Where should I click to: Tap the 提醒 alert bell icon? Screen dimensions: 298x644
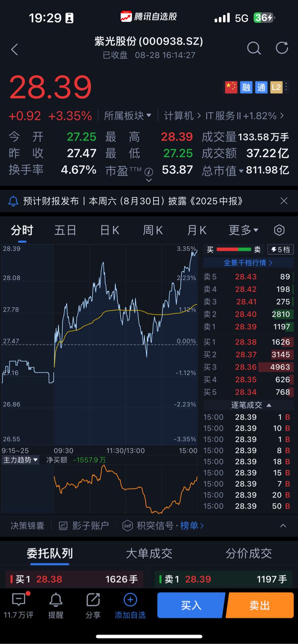(x=55, y=600)
